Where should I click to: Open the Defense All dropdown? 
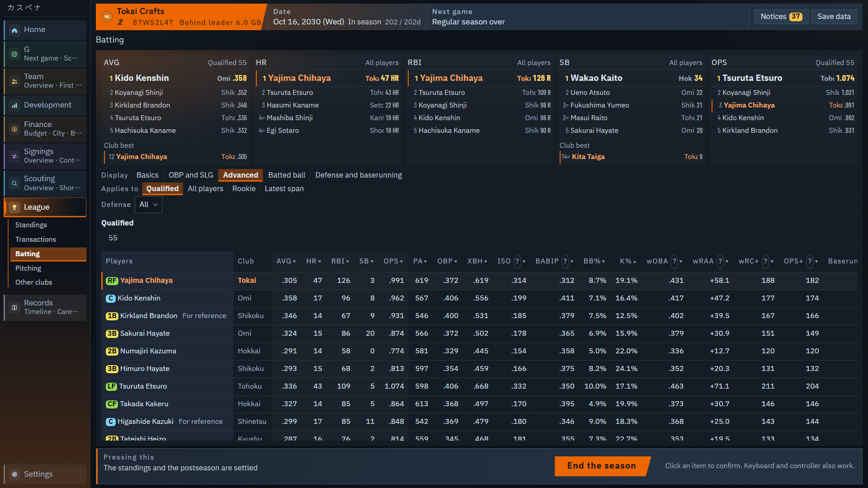click(x=148, y=205)
